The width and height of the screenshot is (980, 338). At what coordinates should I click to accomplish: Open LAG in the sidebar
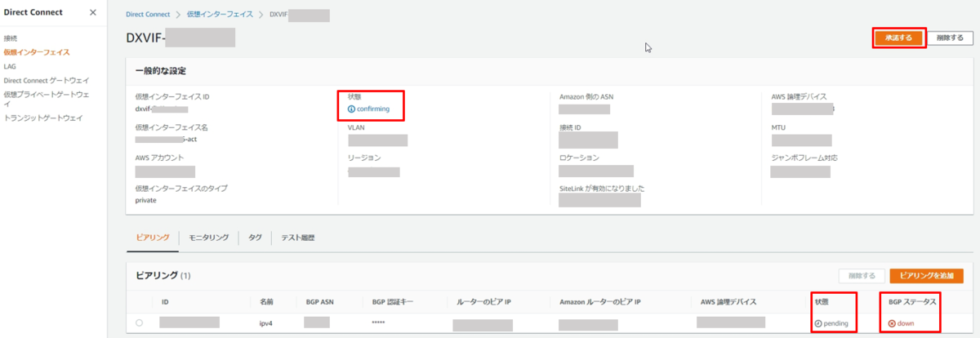[x=10, y=66]
